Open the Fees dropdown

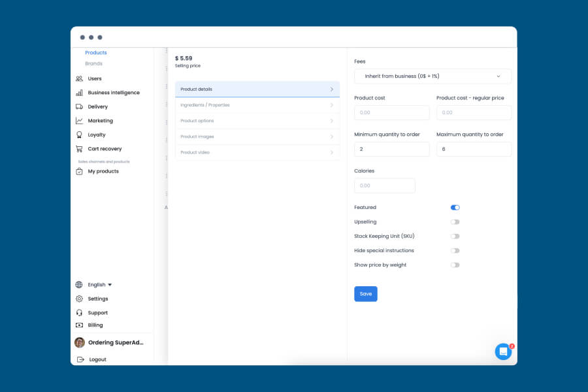click(x=433, y=76)
